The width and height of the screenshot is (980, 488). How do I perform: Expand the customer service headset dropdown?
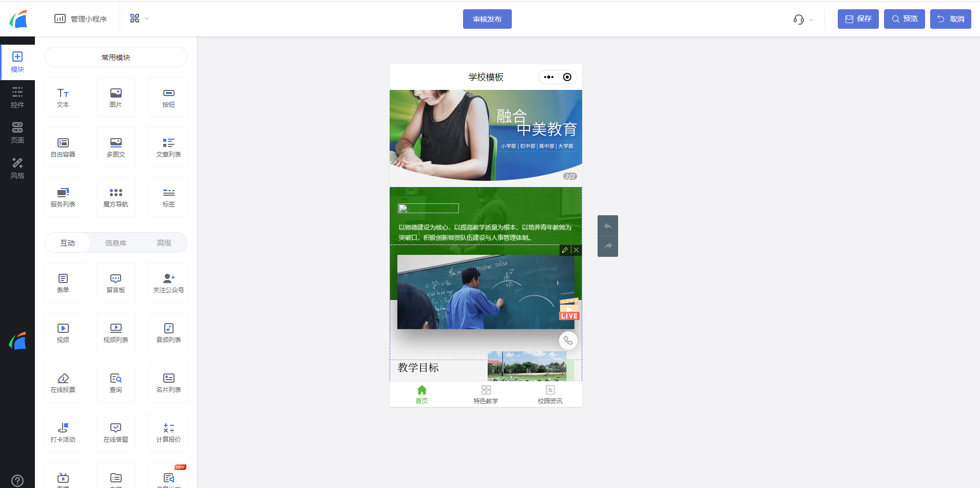coord(803,20)
